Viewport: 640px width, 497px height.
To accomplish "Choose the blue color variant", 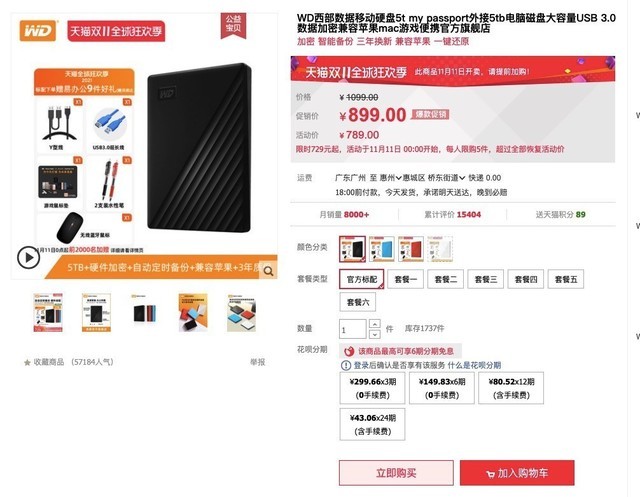I will pos(382,249).
